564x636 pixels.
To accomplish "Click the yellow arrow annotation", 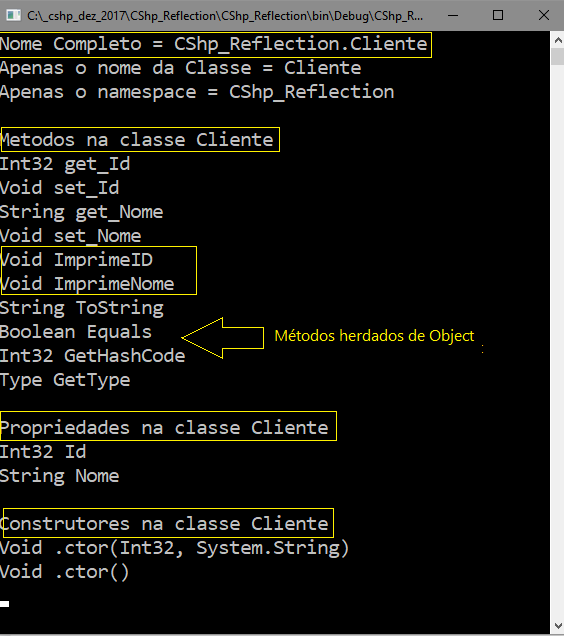I will [223, 338].
